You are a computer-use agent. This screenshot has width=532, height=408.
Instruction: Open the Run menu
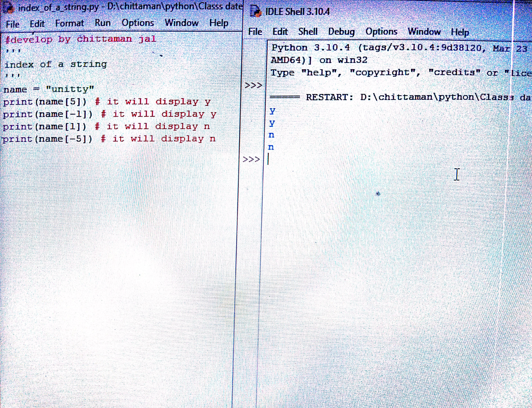point(103,23)
